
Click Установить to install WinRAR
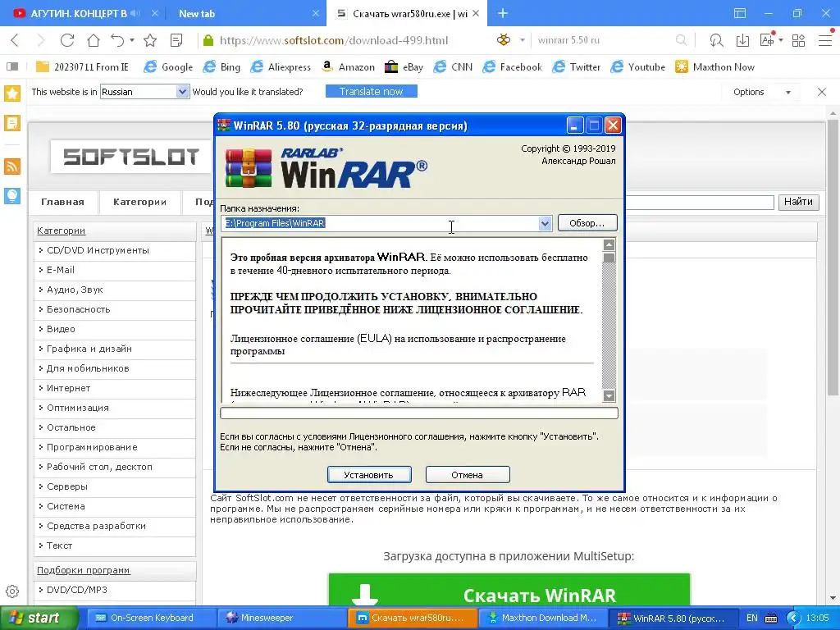click(x=369, y=475)
